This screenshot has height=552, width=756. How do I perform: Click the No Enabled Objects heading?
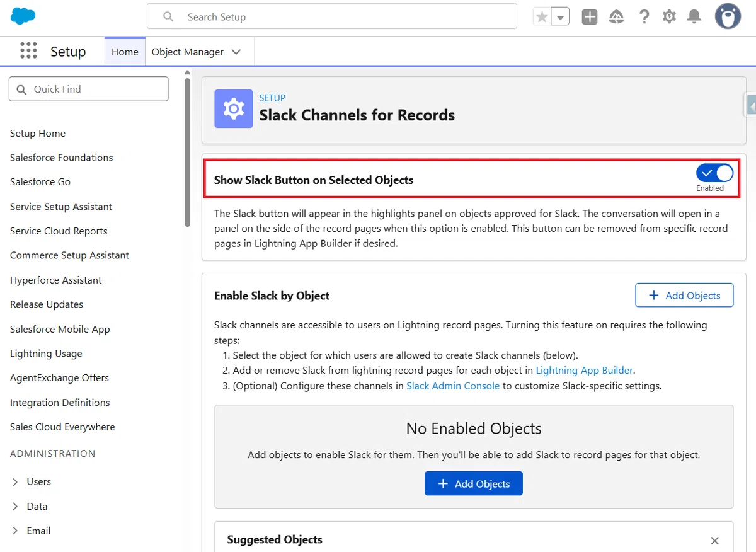coord(474,429)
